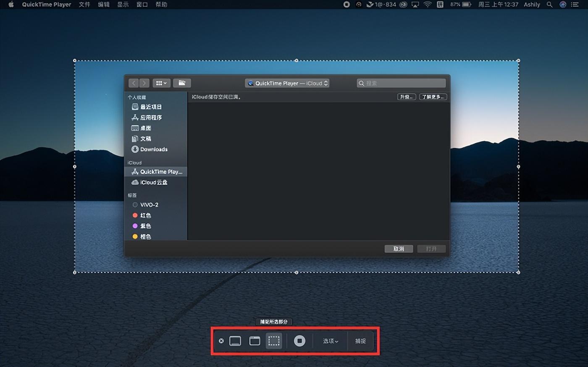Click the 了解更多... button
This screenshot has height=367, width=588.
(433, 97)
